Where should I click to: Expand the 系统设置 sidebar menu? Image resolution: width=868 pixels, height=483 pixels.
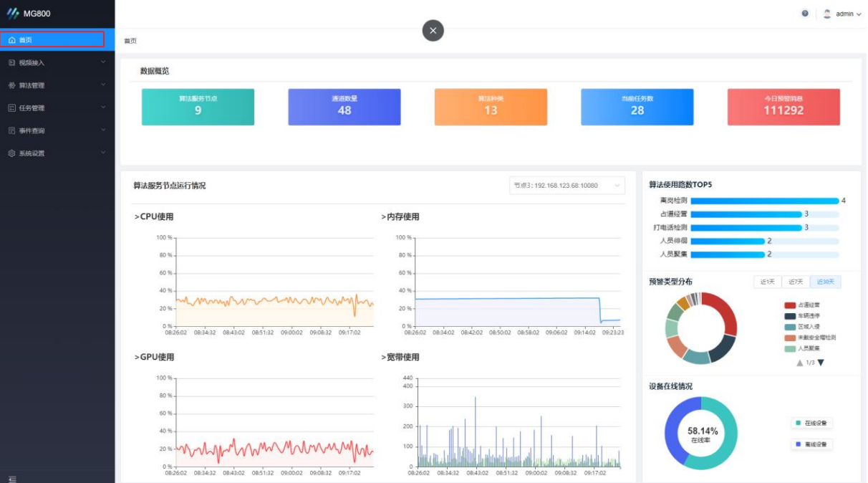[x=57, y=153]
